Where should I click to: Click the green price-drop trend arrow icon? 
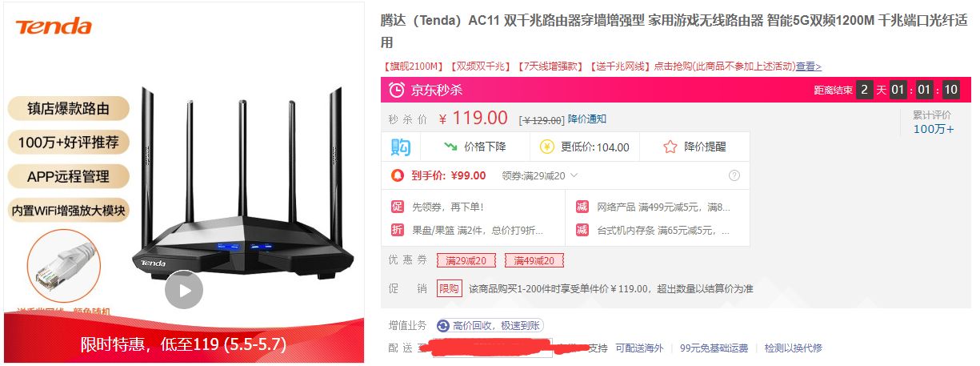pyautogui.click(x=450, y=147)
